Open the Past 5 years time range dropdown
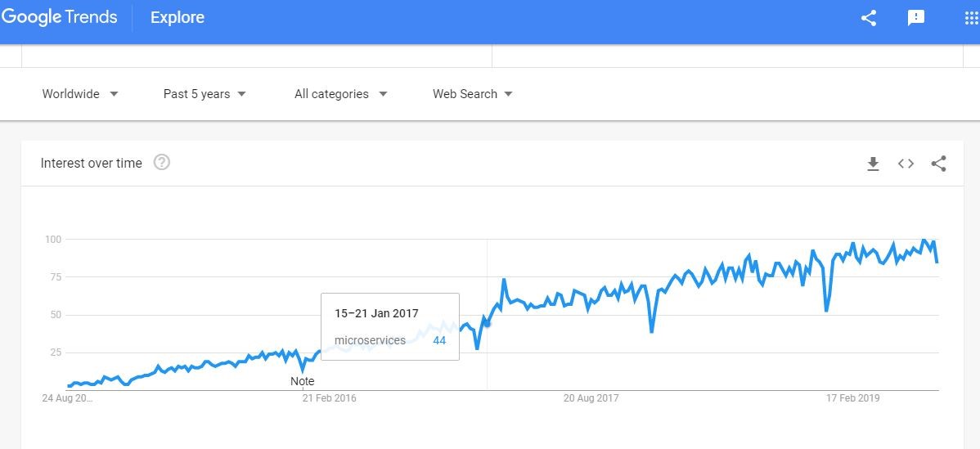 coord(205,94)
